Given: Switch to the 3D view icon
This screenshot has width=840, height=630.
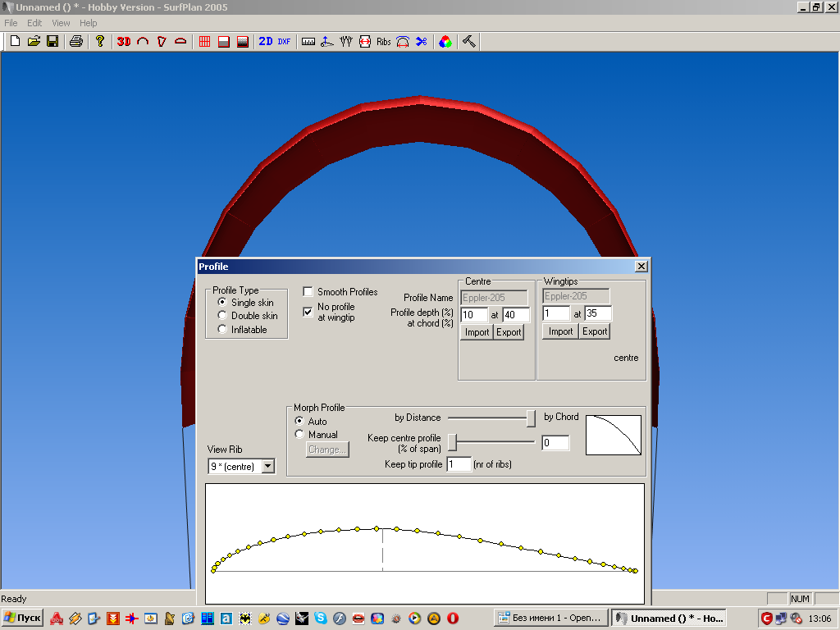Looking at the screenshot, I should click(124, 41).
